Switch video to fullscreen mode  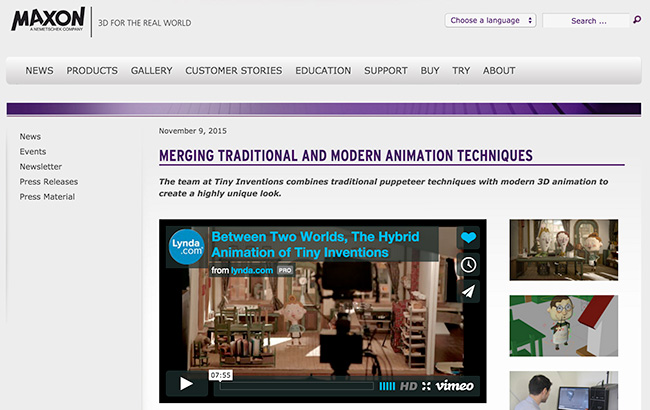426,386
